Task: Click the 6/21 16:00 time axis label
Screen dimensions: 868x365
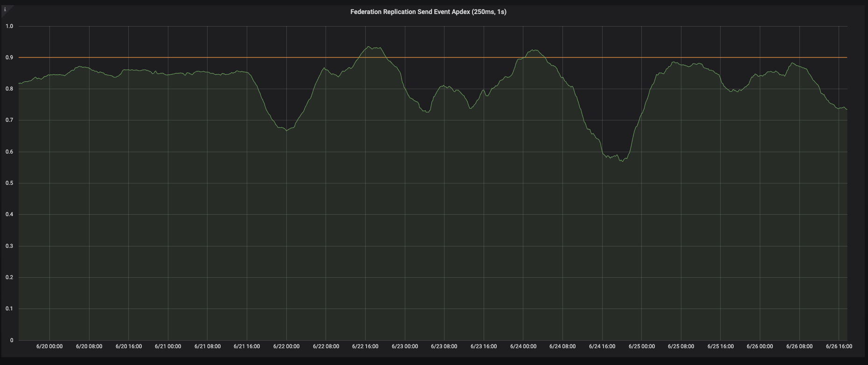Action: click(x=247, y=346)
